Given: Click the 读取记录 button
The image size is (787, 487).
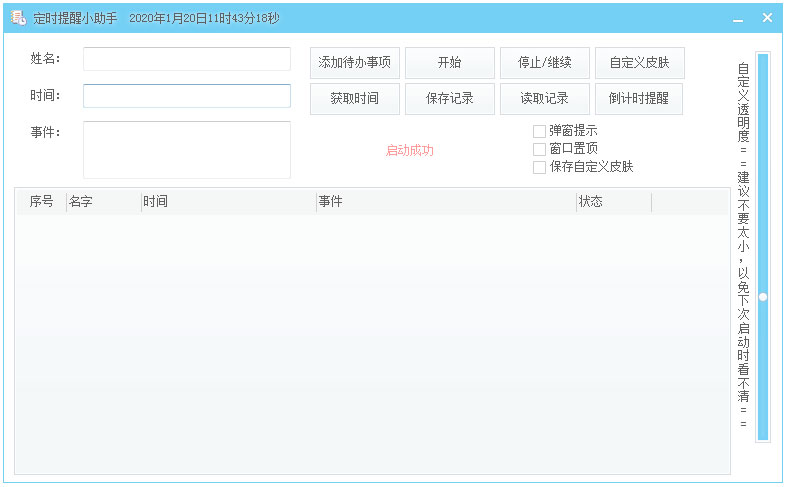Looking at the screenshot, I should coord(545,99).
